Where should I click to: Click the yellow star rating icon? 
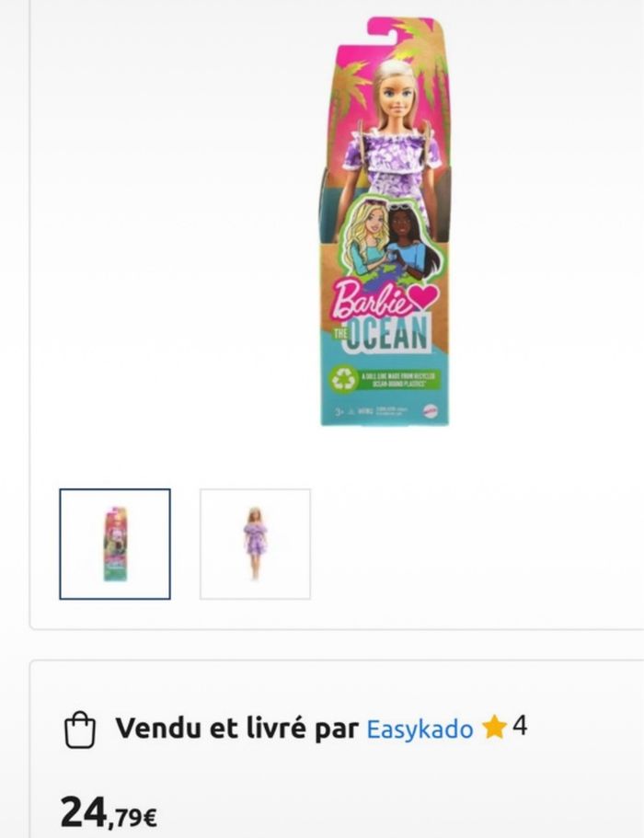pyautogui.click(x=494, y=728)
